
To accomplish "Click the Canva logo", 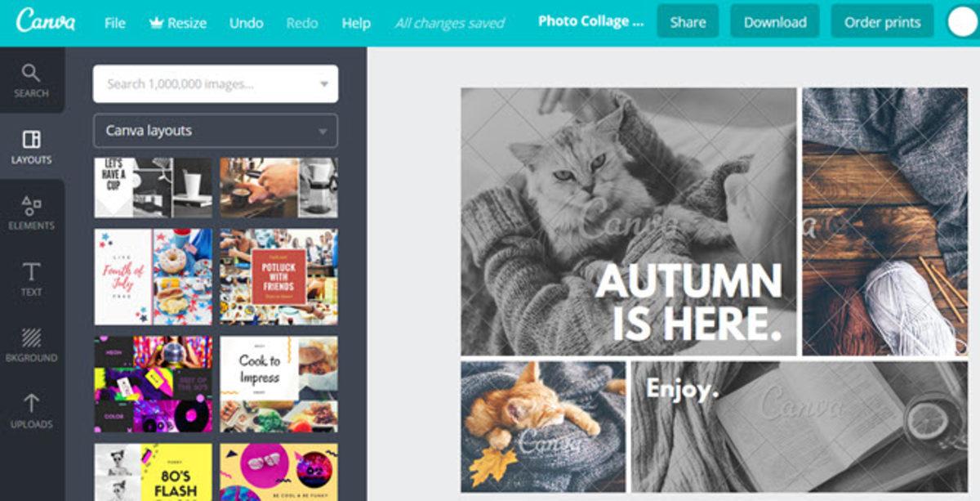I will coord(45,22).
